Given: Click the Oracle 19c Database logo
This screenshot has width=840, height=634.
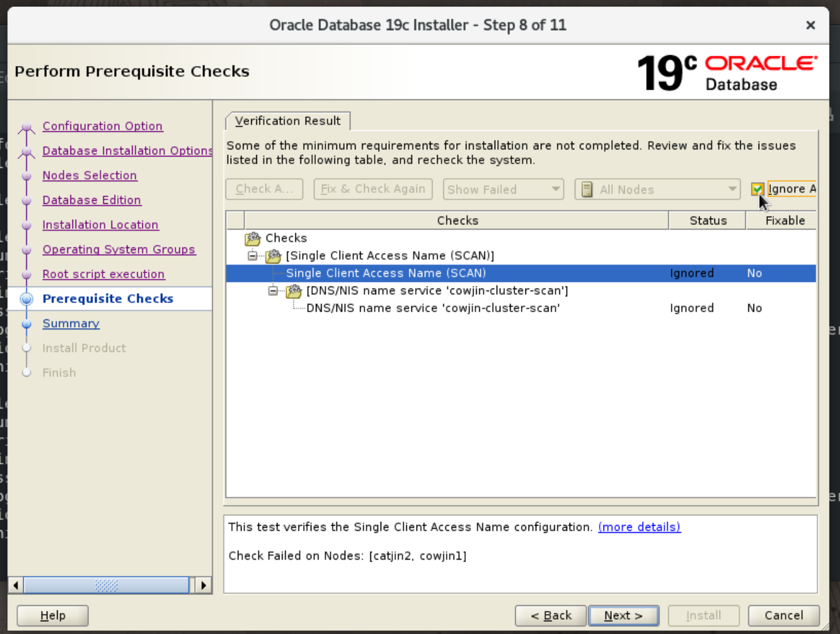Looking at the screenshot, I should tap(727, 72).
